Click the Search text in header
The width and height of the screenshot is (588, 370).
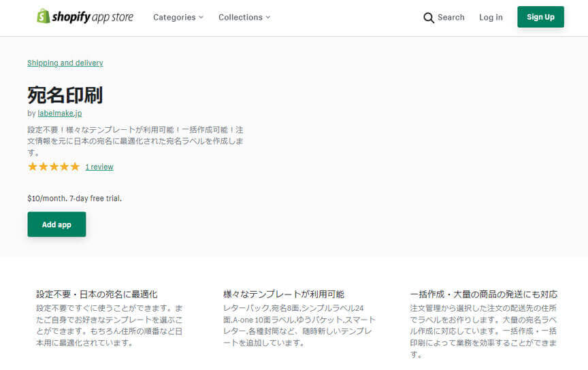[451, 17]
